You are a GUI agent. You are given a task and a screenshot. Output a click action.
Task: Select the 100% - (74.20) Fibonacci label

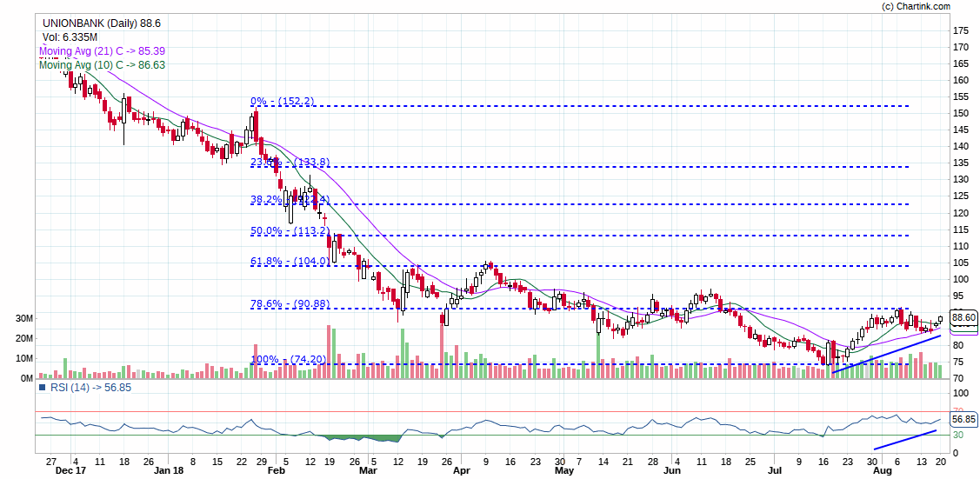pyautogui.click(x=288, y=360)
